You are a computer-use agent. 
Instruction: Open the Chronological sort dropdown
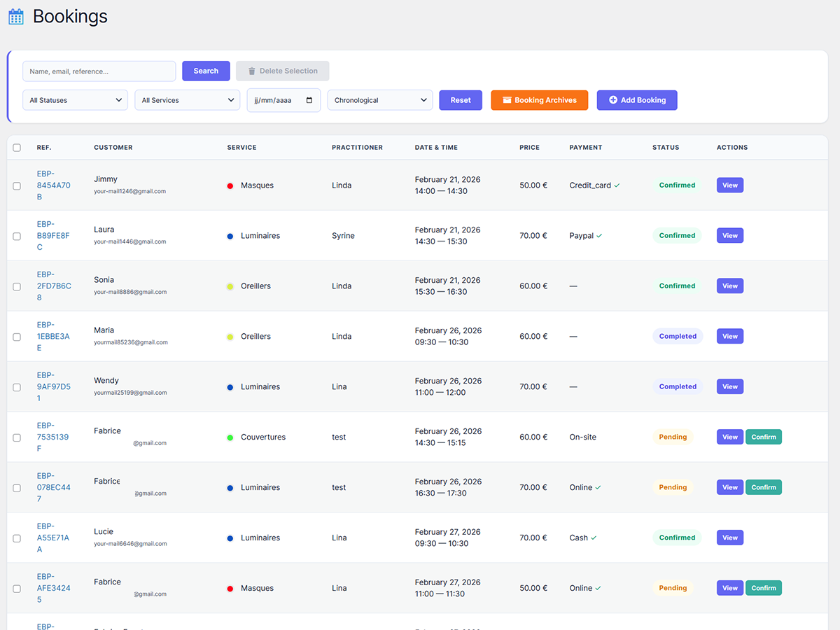380,100
